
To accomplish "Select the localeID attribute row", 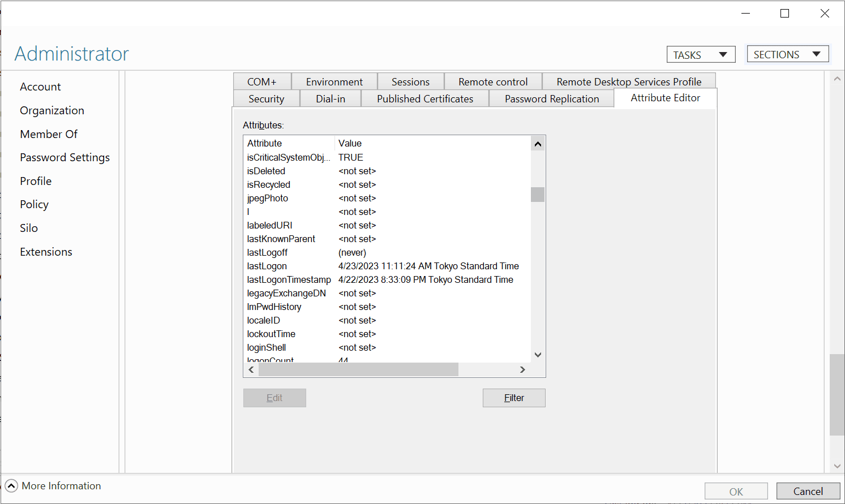I will [x=387, y=320].
